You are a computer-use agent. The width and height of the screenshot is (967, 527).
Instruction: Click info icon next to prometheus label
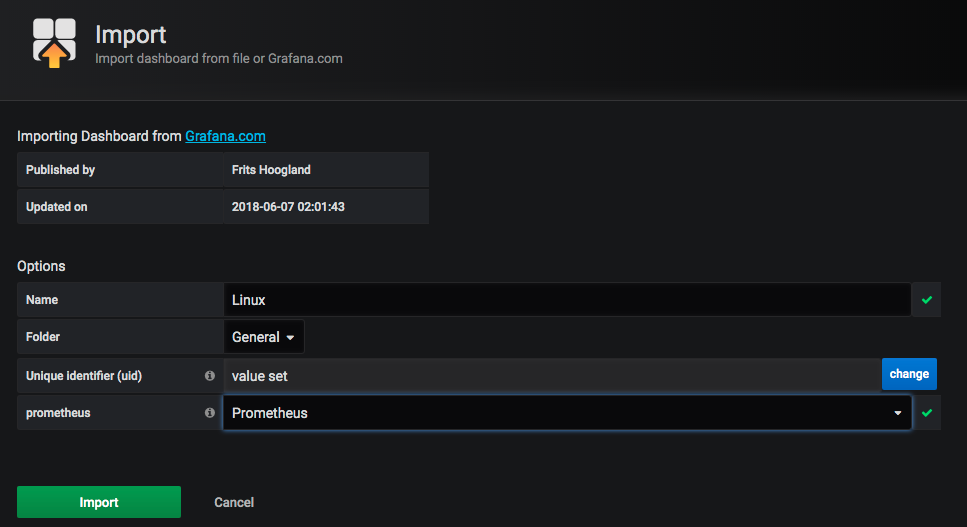[210, 413]
